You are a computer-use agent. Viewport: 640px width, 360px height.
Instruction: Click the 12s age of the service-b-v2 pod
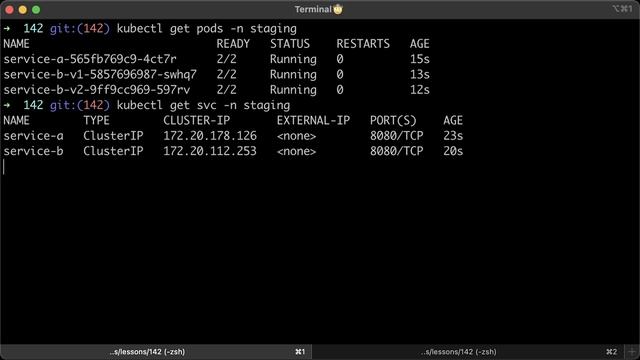tap(420, 90)
